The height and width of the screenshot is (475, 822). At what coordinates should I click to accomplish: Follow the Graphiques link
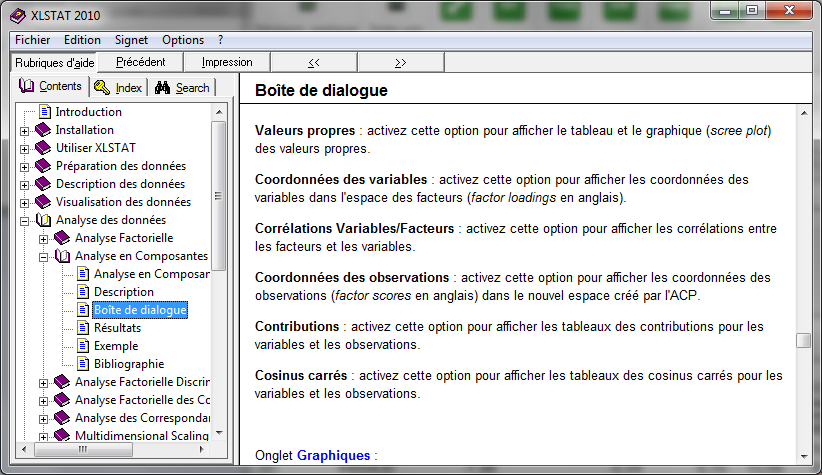coord(333,455)
